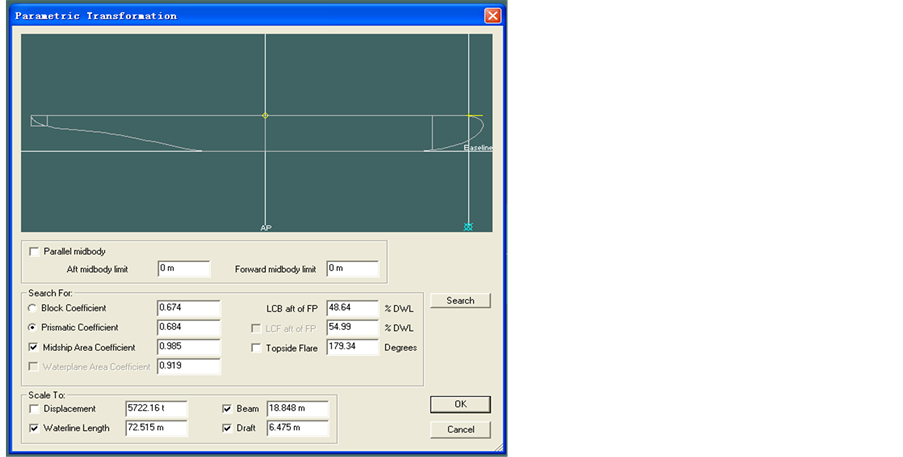Click the Forward midbody limit field
The image size is (903, 457).
pos(352,269)
